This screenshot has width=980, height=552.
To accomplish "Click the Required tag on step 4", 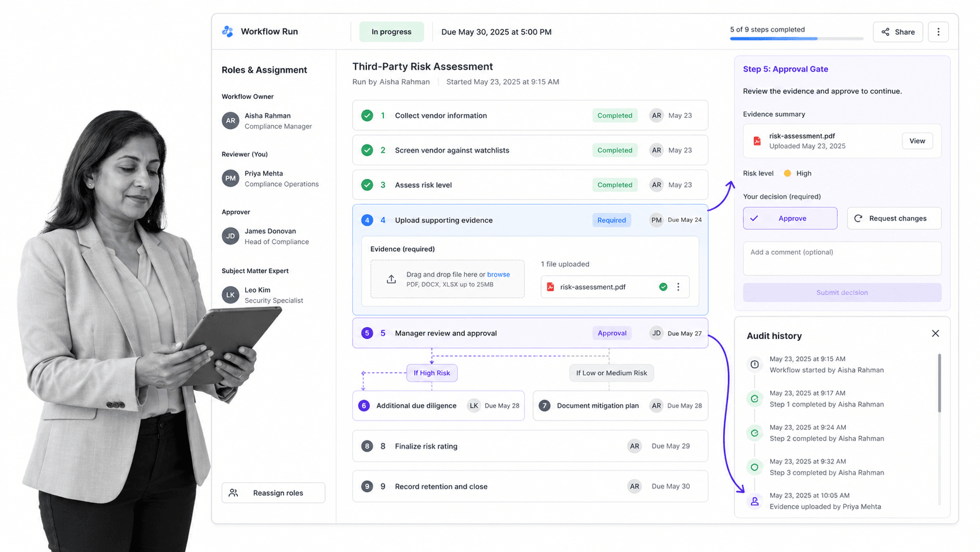I will [x=612, y=220].
